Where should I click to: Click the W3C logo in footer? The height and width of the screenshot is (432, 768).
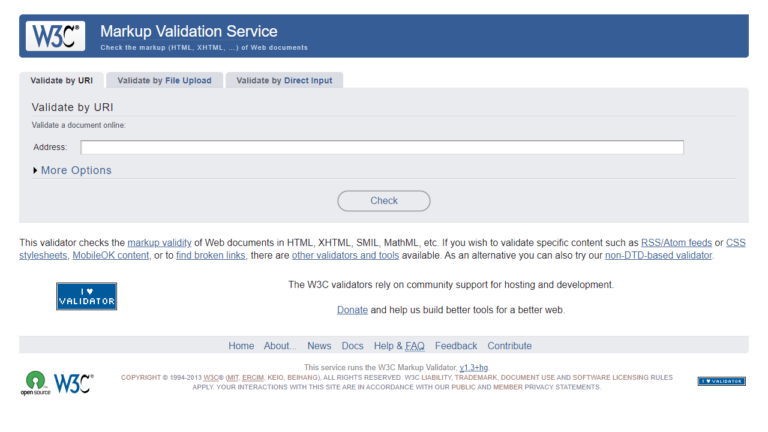[x=73, y=383]
